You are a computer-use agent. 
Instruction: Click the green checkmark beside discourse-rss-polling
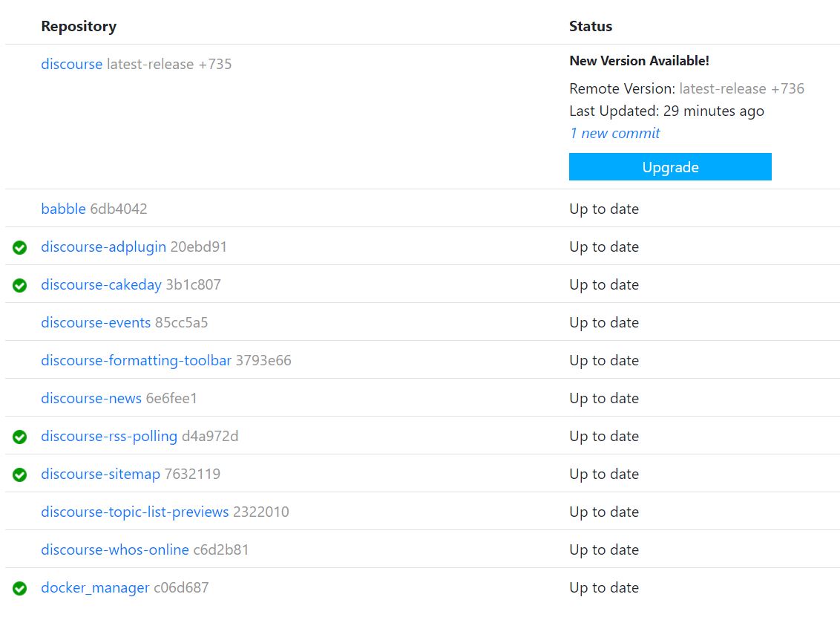click(x=20, y=437)
